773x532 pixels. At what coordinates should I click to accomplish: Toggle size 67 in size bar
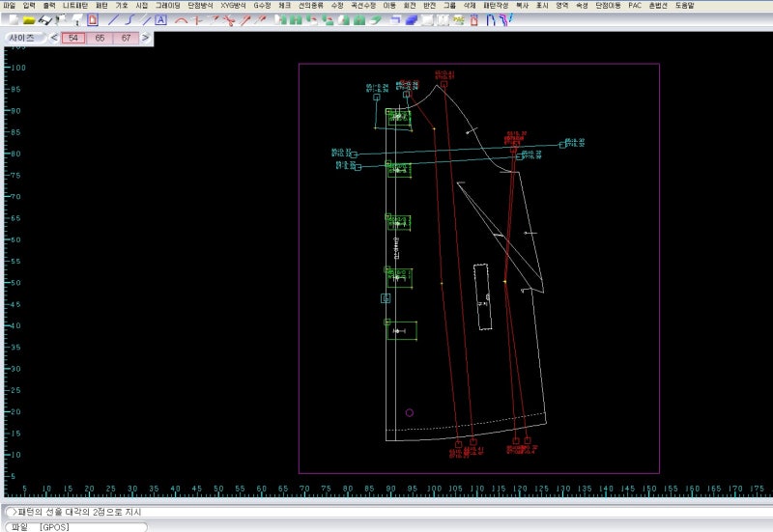point(126,38)
